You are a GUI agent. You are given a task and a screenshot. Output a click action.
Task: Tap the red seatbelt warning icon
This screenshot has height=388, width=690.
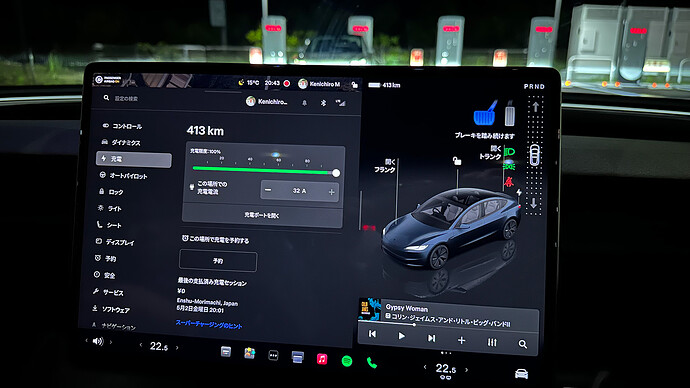pyautogui.click(x=509, y=181)
